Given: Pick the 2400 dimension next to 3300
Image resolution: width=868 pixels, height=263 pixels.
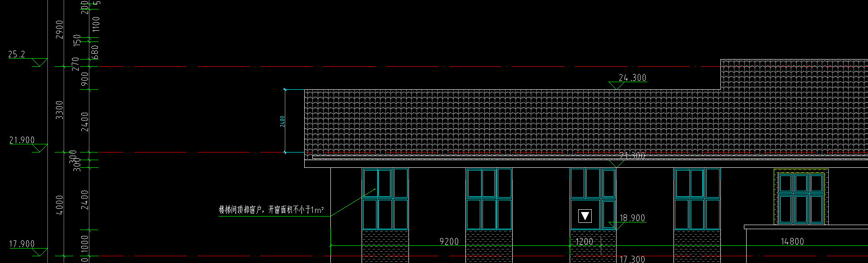Looking at the screenshot, I should tap(85, 122).
